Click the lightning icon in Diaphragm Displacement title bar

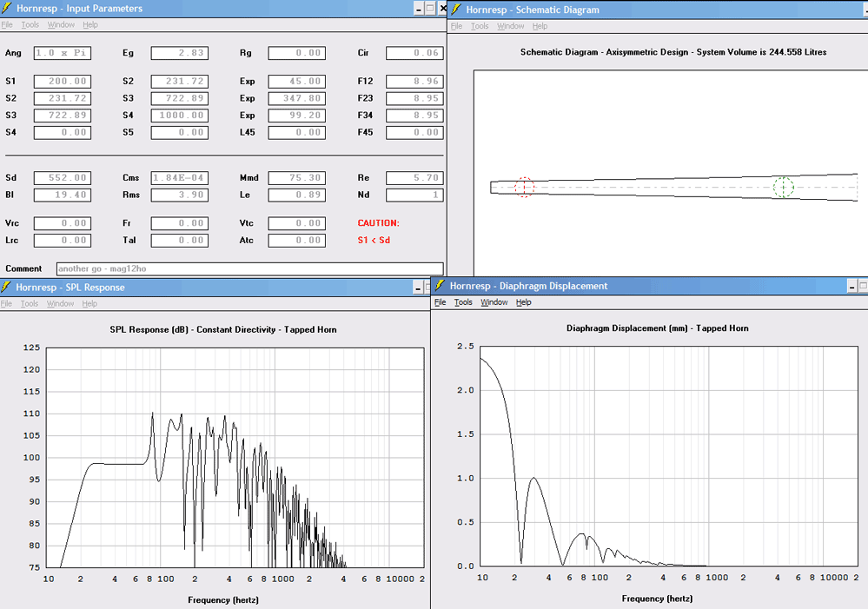pyautogui.click(x=441, y=285)
